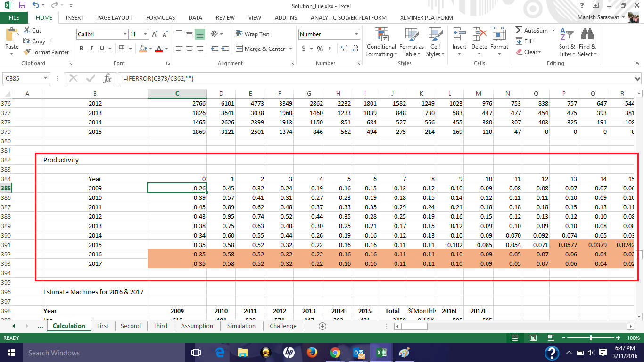Toggle Italic formatting
Viewport: 644px width, 362px height.
91,49
